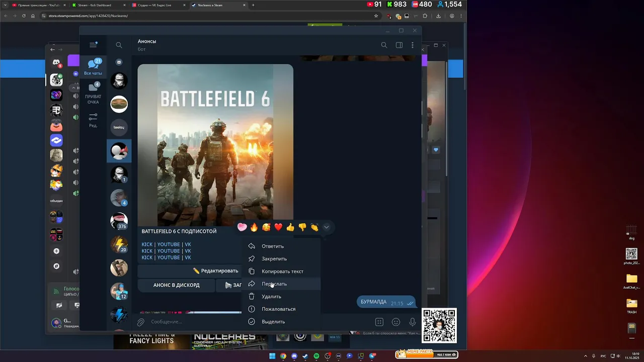Reload the Steam store page
This screenshot has width=644, height=362.
[x=24, y=16]
